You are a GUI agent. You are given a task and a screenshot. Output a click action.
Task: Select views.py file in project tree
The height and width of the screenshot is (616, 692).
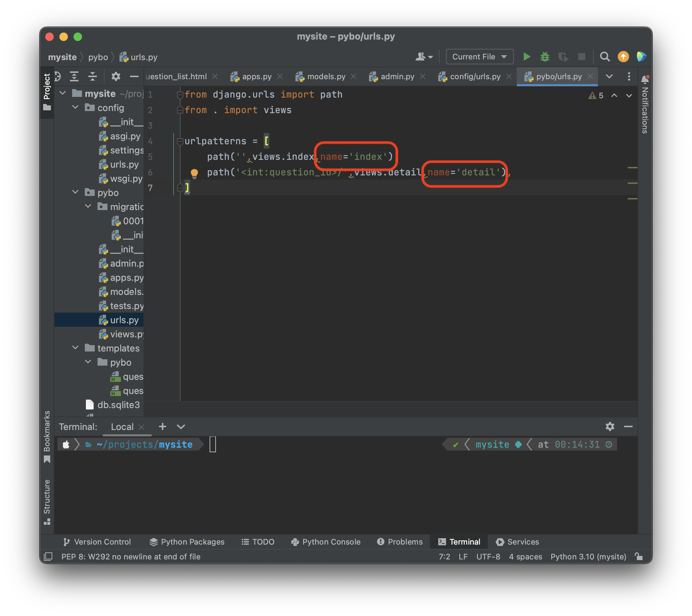pos(126,334)
